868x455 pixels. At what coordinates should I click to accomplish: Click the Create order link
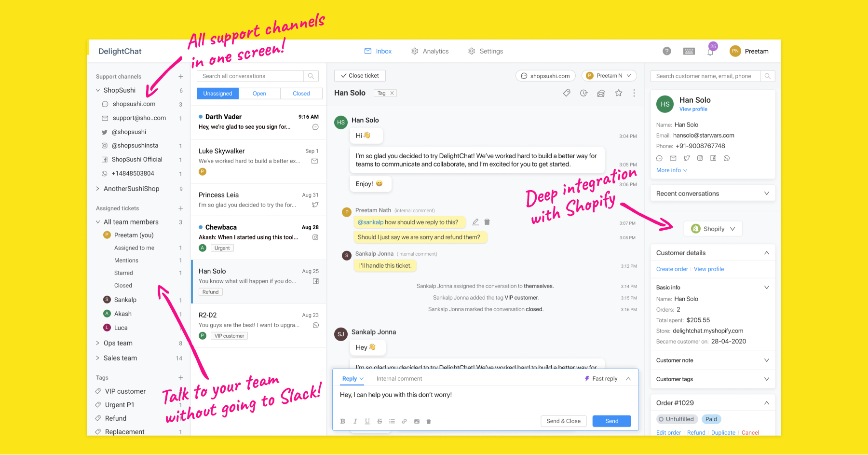[x=672, y=269]
